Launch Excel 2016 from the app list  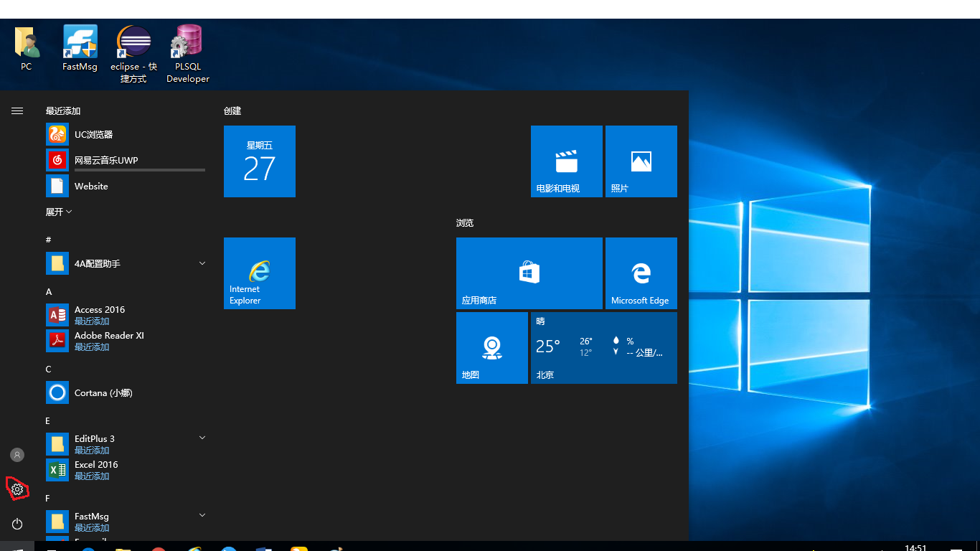126,470
